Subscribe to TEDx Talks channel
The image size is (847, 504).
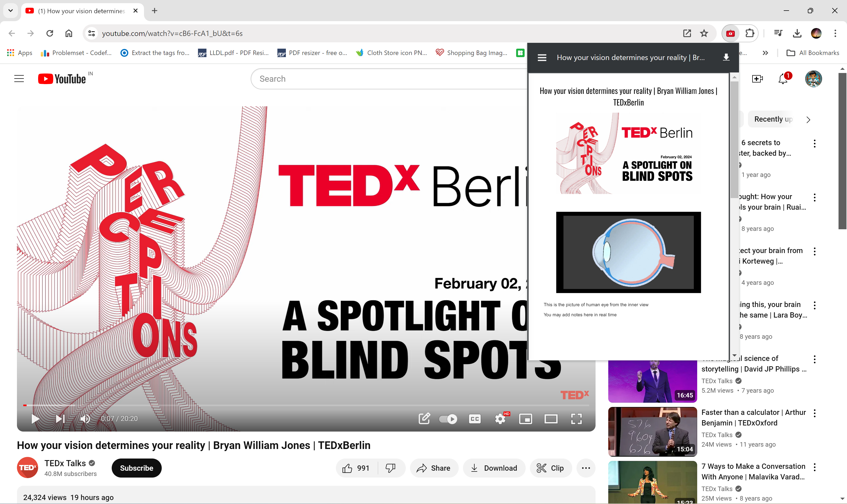tap(136, 468)
